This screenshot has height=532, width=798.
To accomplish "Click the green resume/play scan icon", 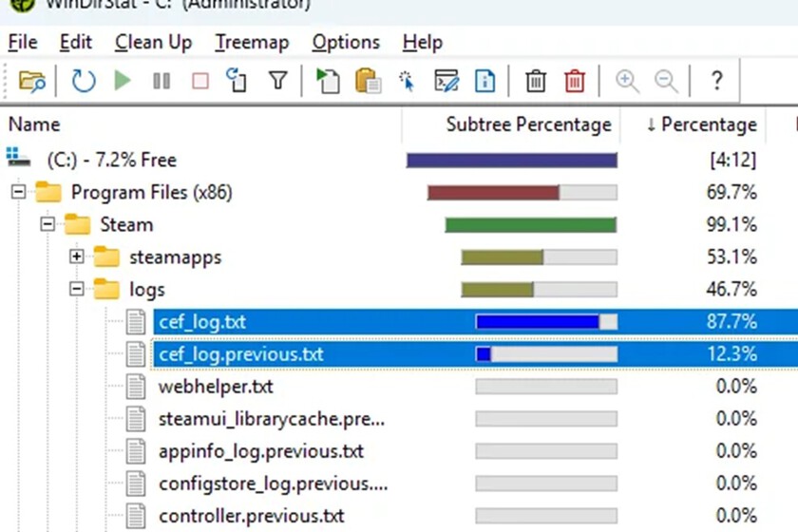I will (x=123, y=81).
